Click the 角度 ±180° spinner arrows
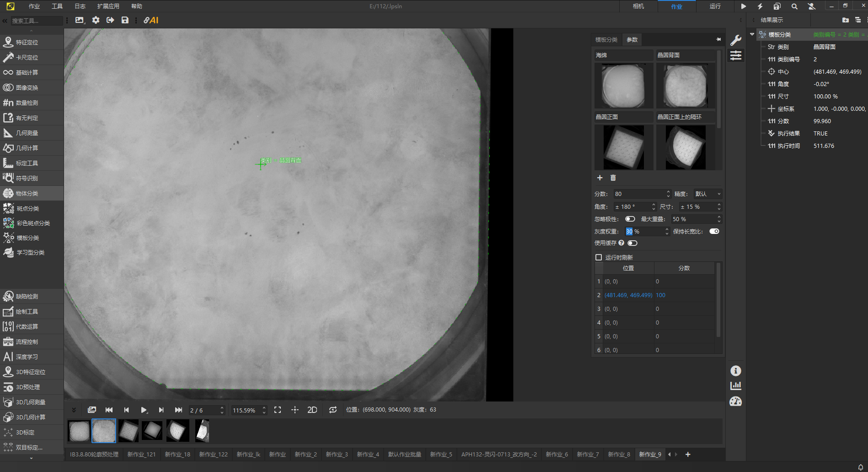 (x=654, y=207)
